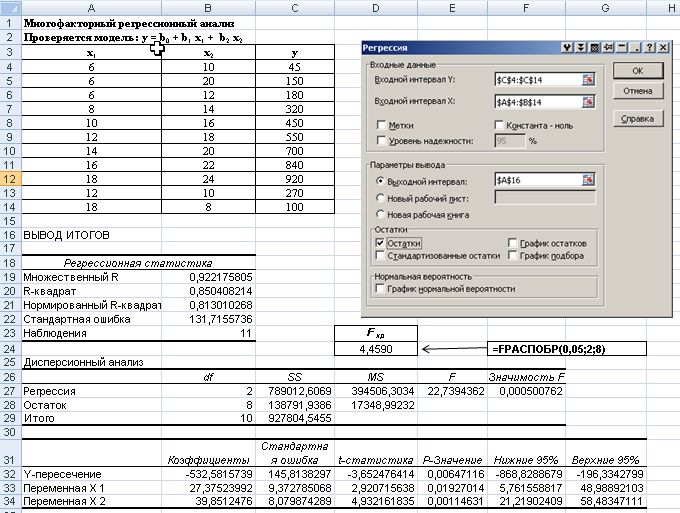Select the cell ВЫВОД ИТОГОВ
This screenshot has width=680, height=513.
point(92,235)
